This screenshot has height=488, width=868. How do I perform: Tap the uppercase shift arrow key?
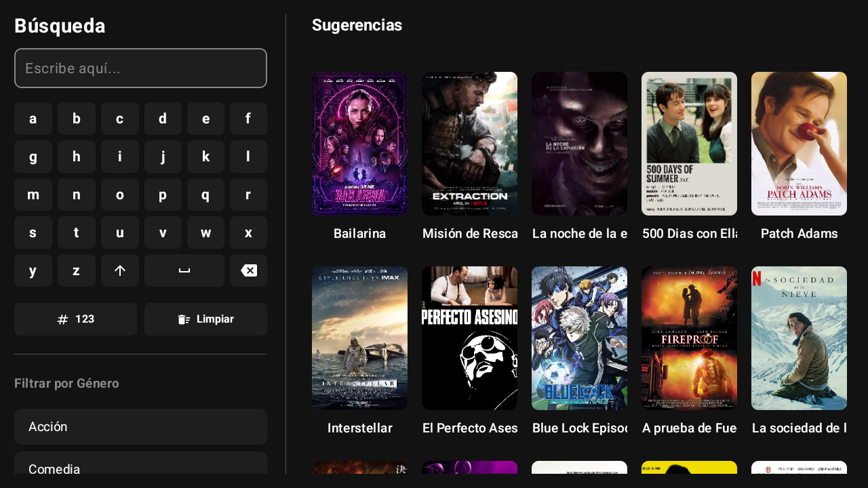point(120,270)
